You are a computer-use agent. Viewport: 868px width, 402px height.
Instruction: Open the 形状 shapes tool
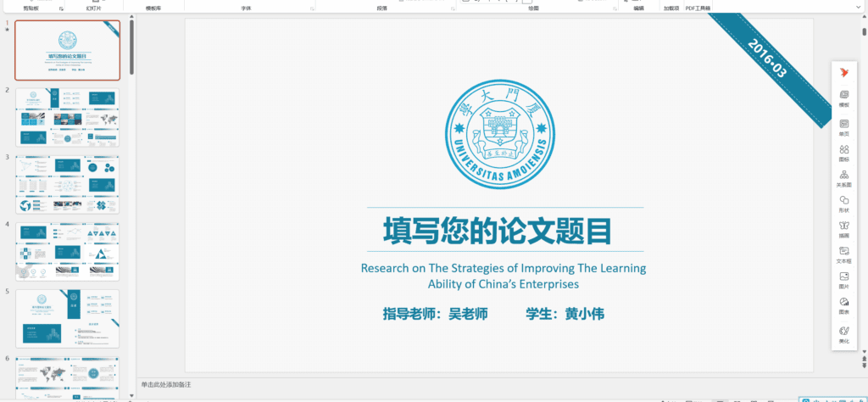pyautogui.click(x=843, y=204)
